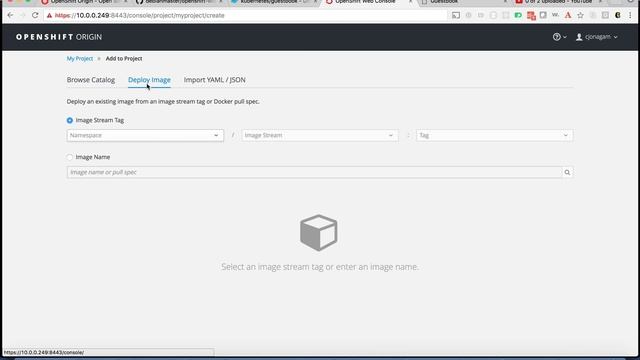Image resolution: width=640 pixels, height=360 pixels.
Task: Click the help question-mark circle icon
Action: point(557,37)
